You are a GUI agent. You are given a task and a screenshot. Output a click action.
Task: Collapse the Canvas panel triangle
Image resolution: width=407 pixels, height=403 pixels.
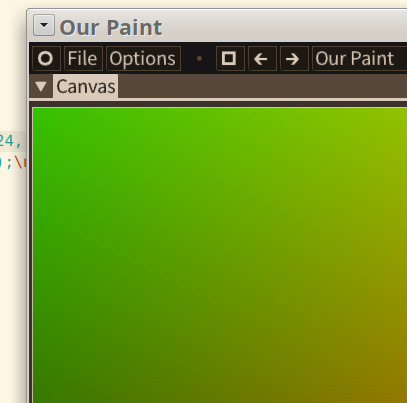[41, 87]
